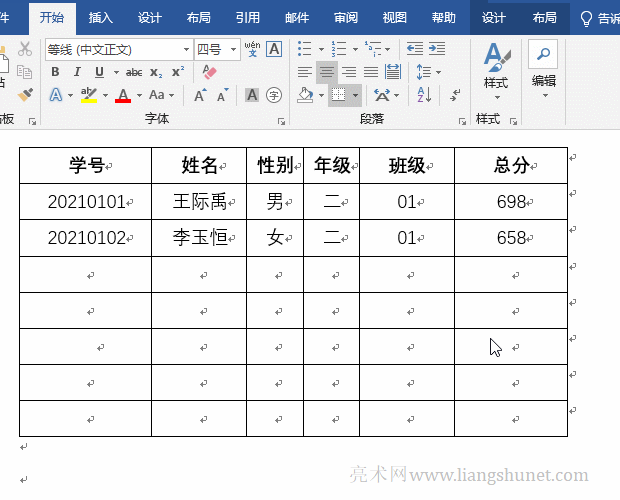
Task: Switch to the 审阅 tab
Action: (x=346, y=18)
